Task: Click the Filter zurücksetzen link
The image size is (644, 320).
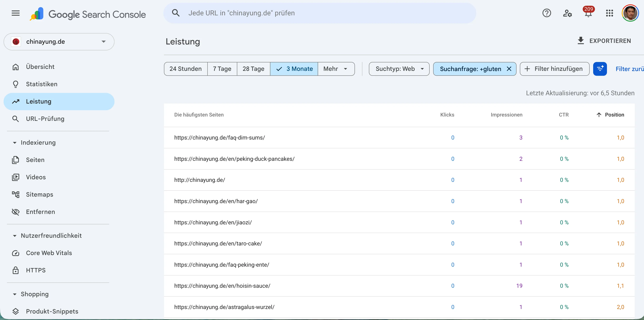Action: pos(630,69)
